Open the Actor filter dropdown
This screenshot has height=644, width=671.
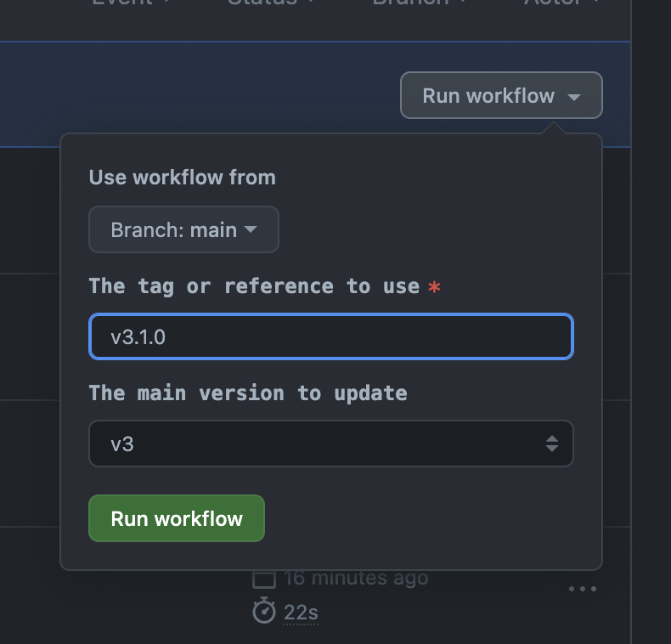point(562,3)
